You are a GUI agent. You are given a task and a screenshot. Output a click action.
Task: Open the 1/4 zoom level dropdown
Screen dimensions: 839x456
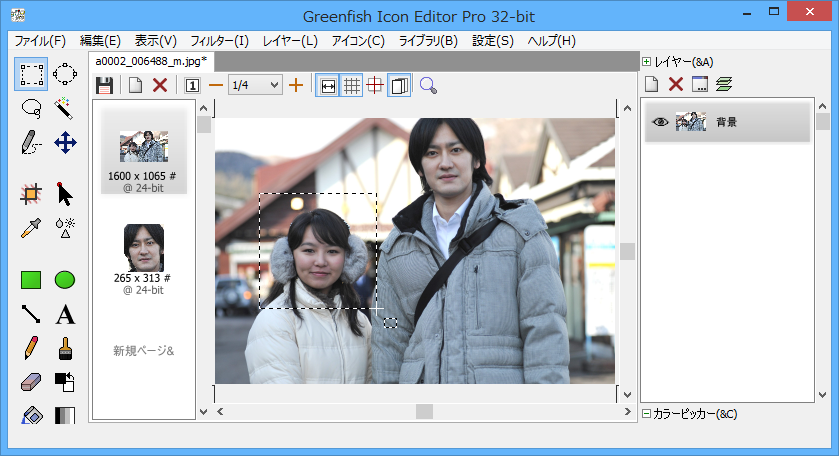[x=256, y=86]
